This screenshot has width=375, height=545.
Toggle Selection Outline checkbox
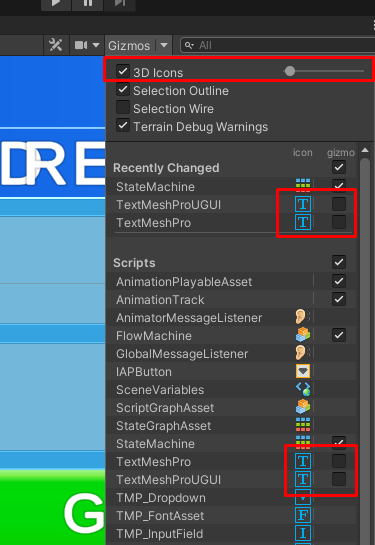[123, 90]
